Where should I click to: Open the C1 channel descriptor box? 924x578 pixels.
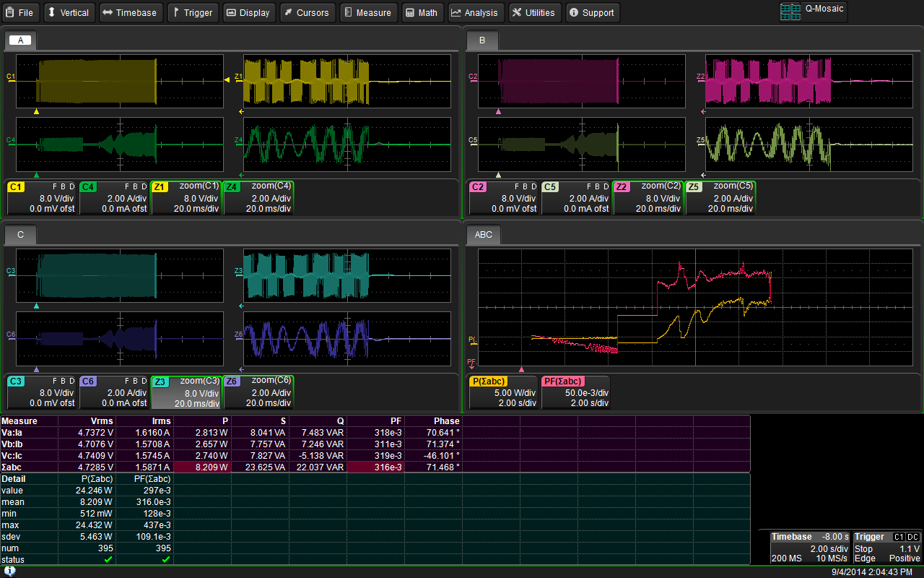[x=41, y=197]
